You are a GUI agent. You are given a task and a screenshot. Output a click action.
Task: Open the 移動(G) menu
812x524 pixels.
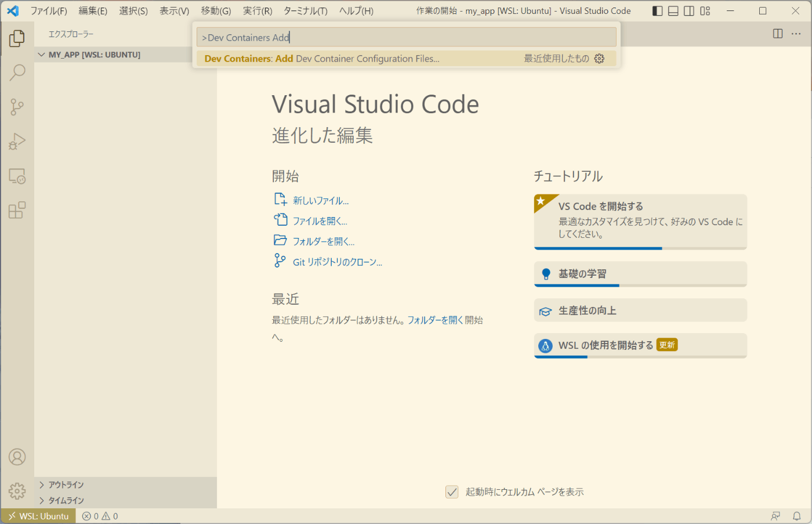coord(216,11)
